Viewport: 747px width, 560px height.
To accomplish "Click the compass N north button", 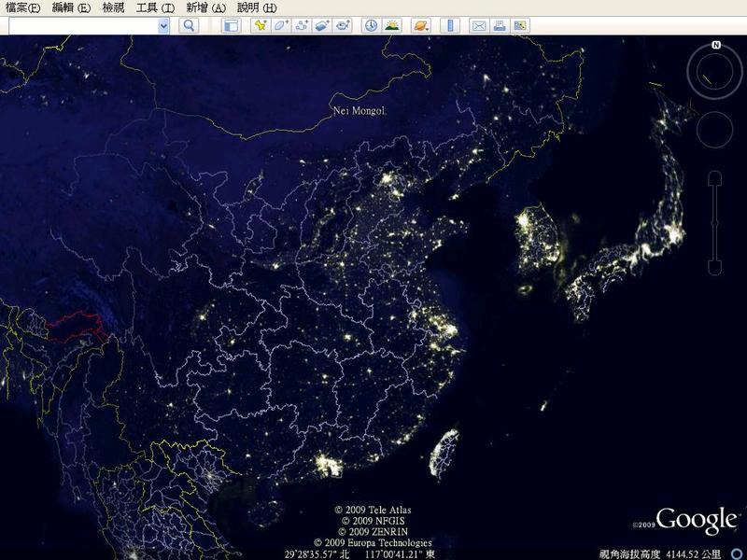I will coord(716,45).
